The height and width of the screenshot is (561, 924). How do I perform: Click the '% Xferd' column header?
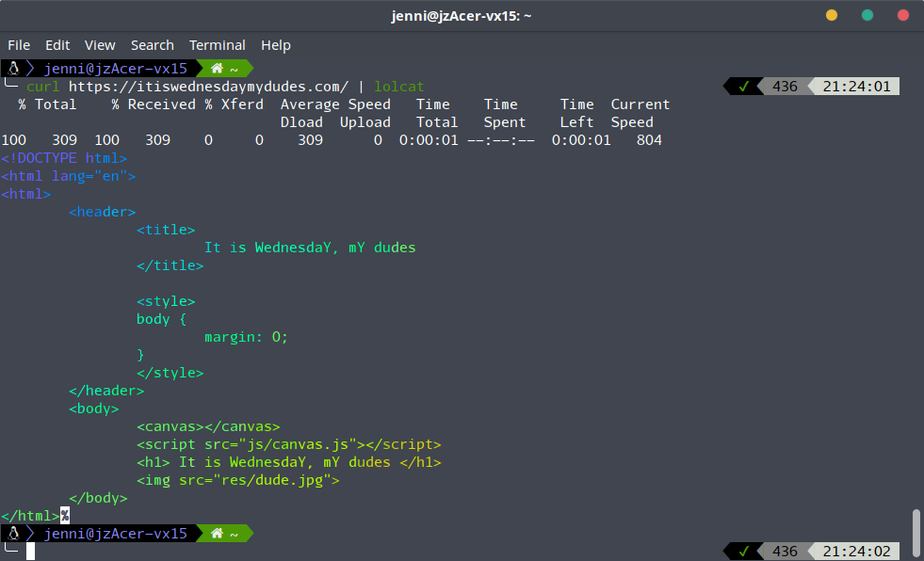coord(234,104)
